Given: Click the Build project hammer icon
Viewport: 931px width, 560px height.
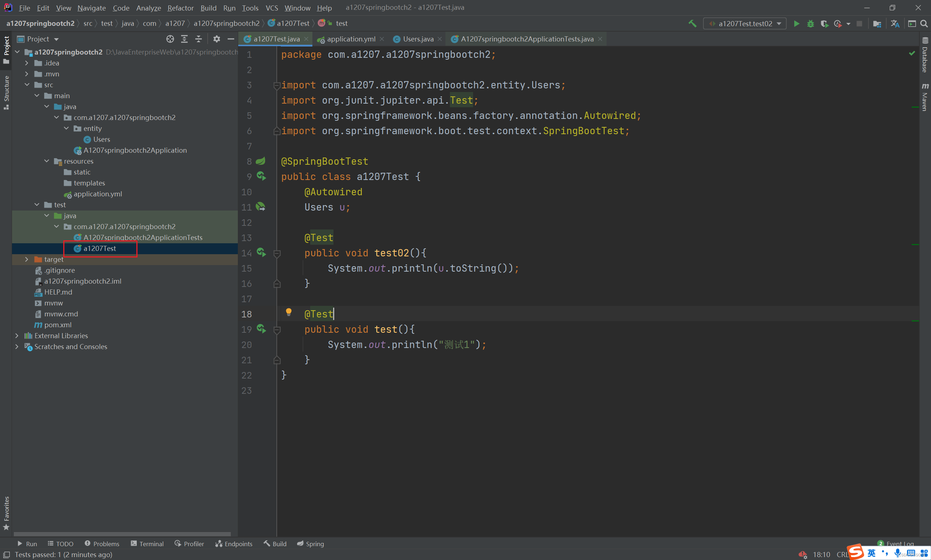Looking at the screenshot, I should click(x=692, y=23).
